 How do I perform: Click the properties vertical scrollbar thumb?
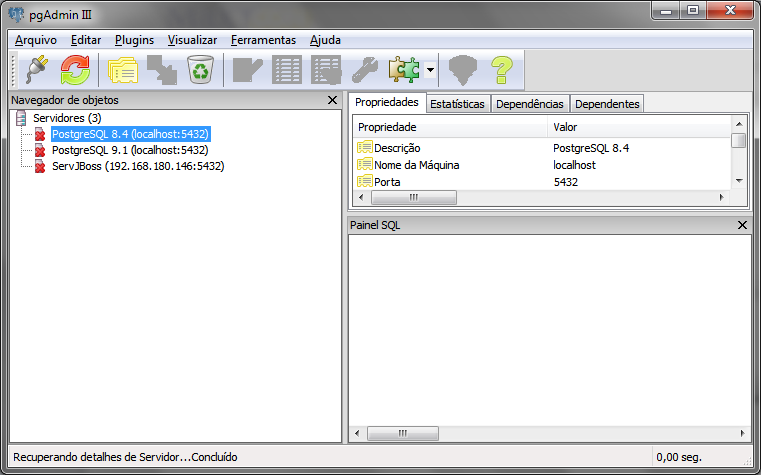(x=739, y=140)
